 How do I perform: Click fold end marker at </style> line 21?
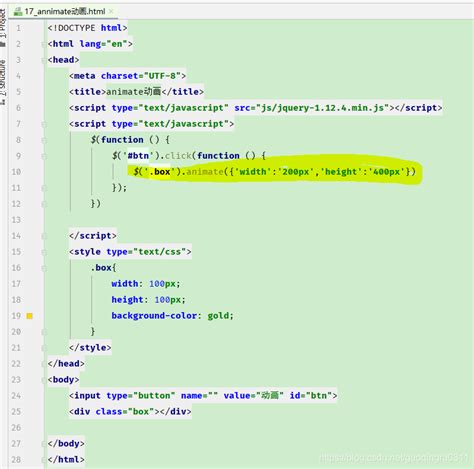44,348
